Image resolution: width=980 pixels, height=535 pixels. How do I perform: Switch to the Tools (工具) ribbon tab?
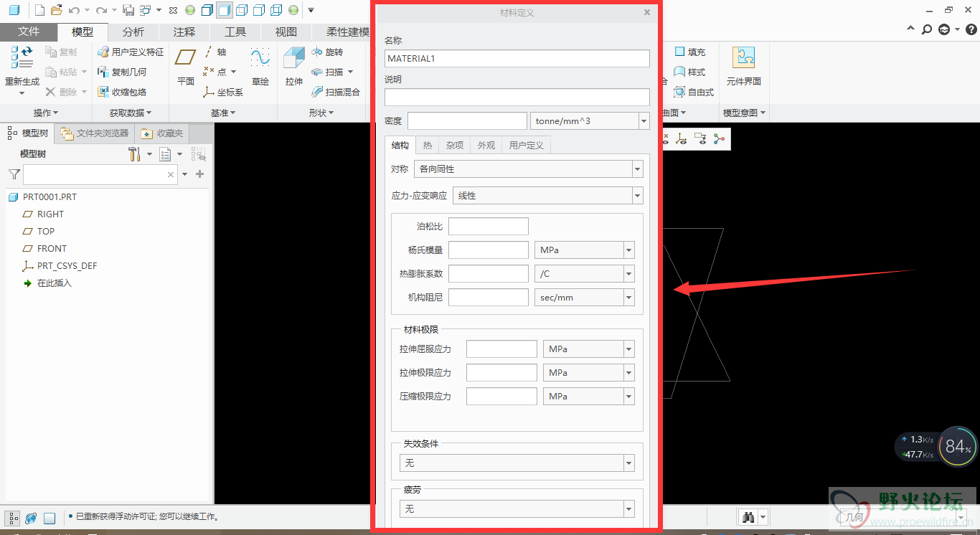(235, 32)
